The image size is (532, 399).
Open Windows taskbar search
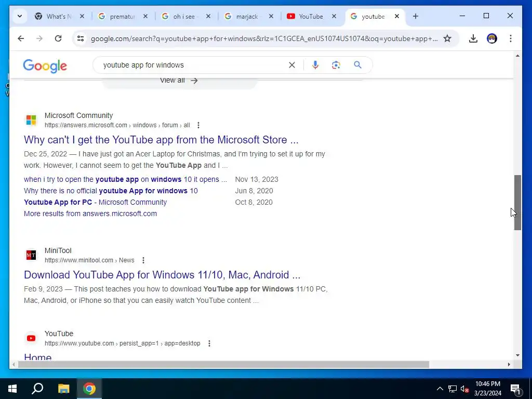37,389
